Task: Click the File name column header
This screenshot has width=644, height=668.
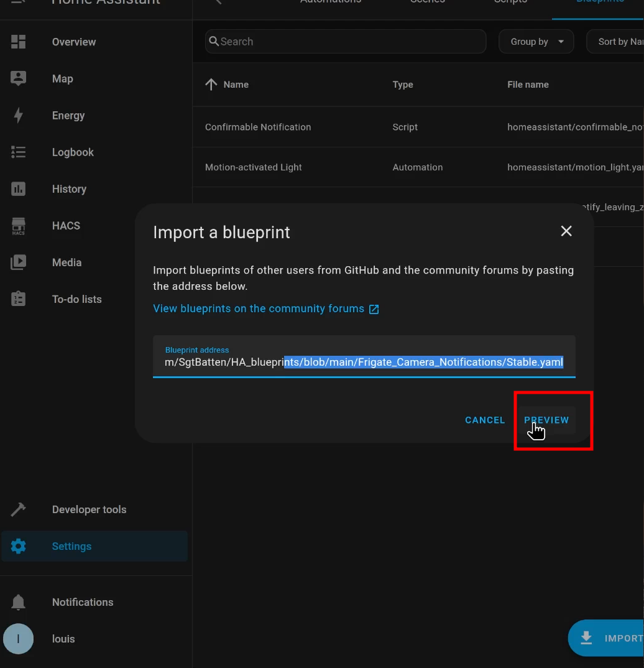Action: tap(528, 85)
